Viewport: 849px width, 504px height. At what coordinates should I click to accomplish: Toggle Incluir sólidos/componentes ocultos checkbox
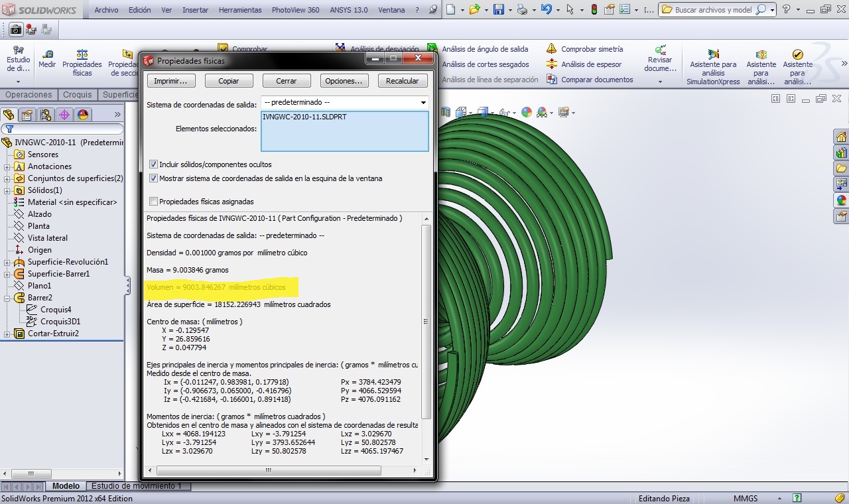(154, 164)
